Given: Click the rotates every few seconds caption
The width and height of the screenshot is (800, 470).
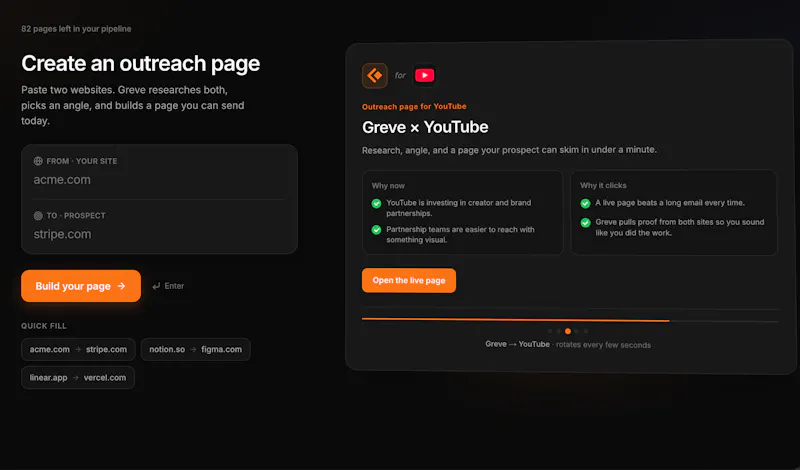Looking at the screenshot, I should [604, 345].
